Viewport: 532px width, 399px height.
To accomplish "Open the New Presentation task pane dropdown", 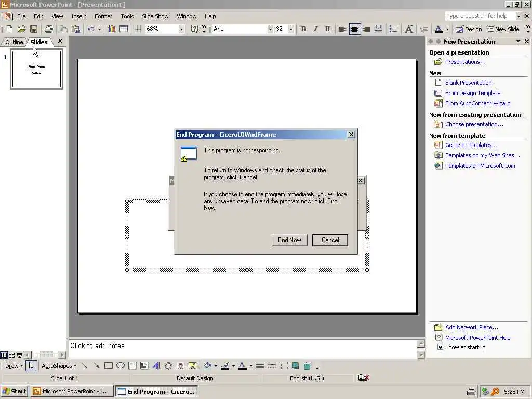I will point(518,42).
